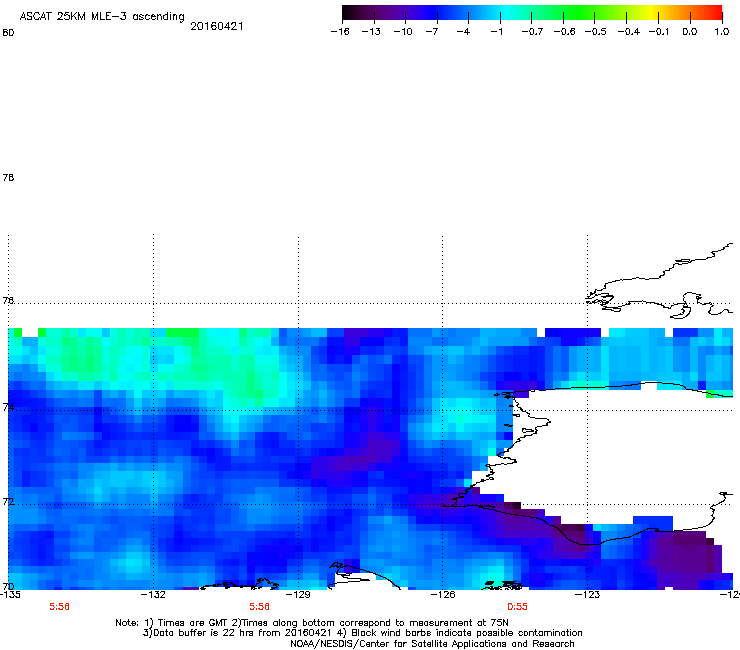Click the -16 label on the color scale

pyautogui.click(x=340, y=32)
